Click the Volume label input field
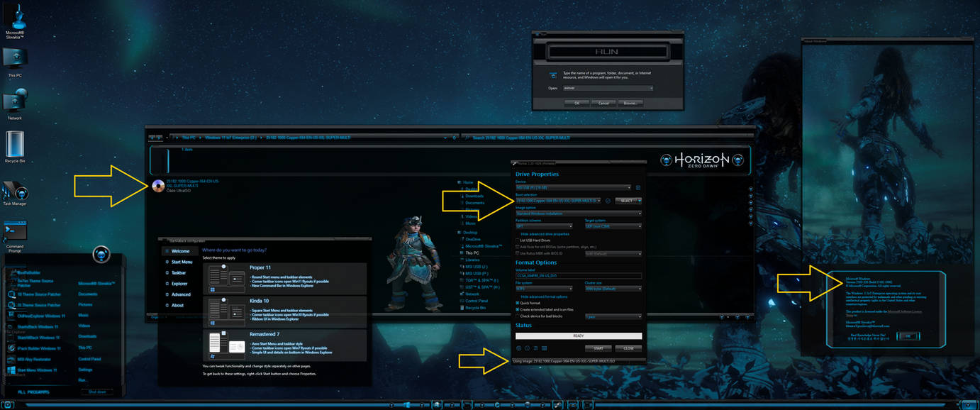This screenshot has width=980, height=410. [x=579, y=275]
